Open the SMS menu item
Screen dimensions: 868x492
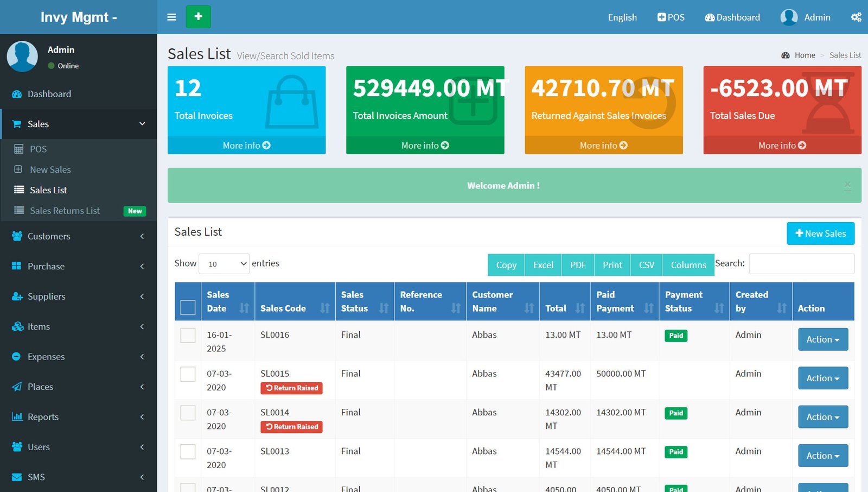pyautogui.click(x=79, y=477)
